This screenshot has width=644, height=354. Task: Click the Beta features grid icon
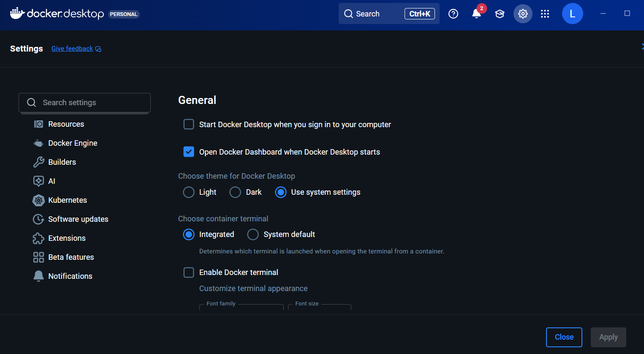pos(38,257)
